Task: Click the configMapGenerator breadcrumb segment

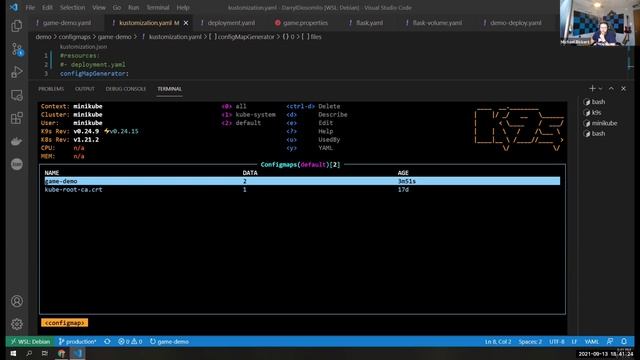Action: click(x=246, y=37)
